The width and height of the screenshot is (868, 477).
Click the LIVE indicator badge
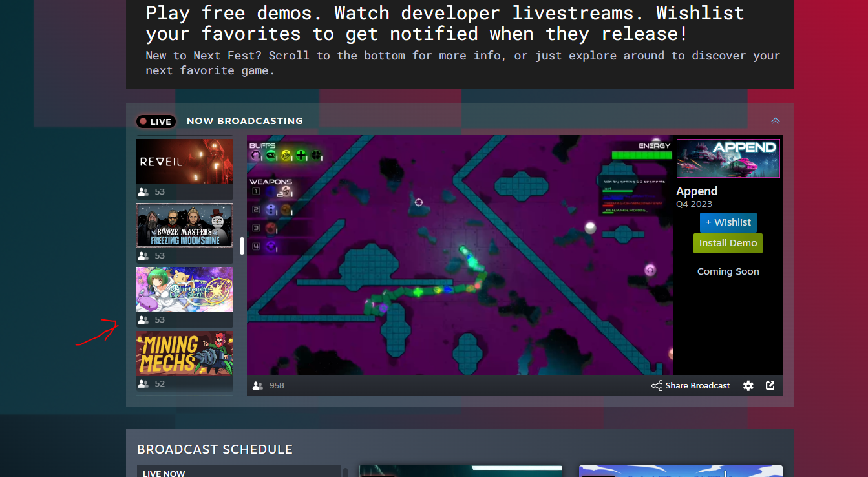point(155,122)
